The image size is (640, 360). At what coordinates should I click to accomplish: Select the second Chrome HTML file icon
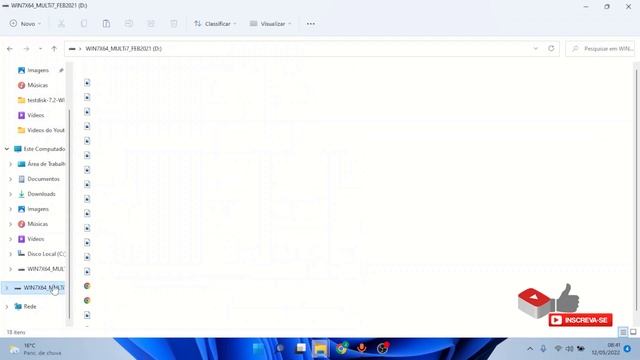point(87,300)
